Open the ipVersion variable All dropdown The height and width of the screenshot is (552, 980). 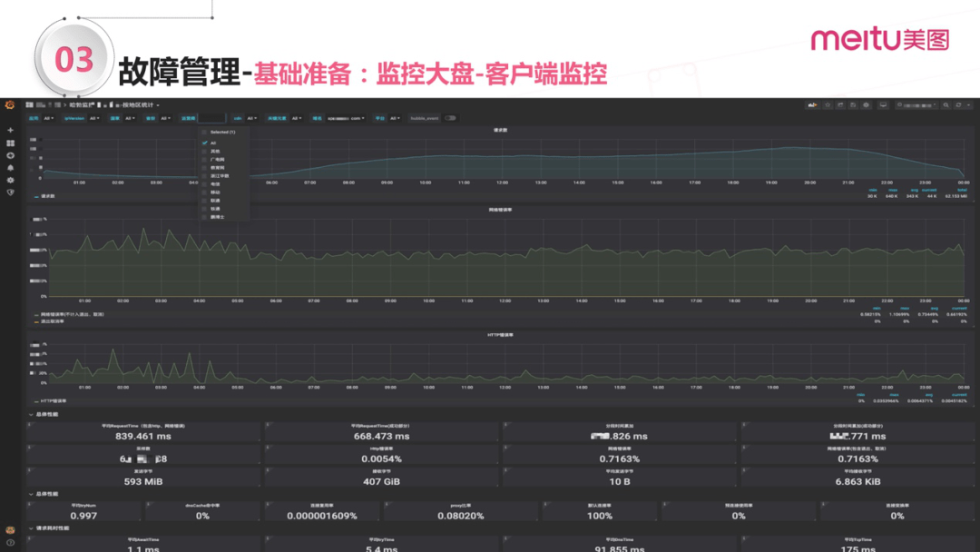click(x=94, y=118)
